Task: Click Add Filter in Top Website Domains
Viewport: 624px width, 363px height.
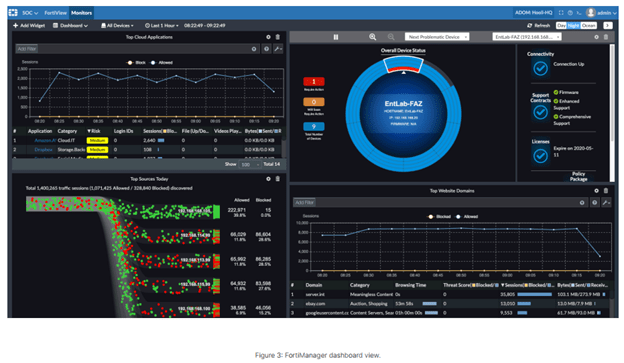Action: 304,203
